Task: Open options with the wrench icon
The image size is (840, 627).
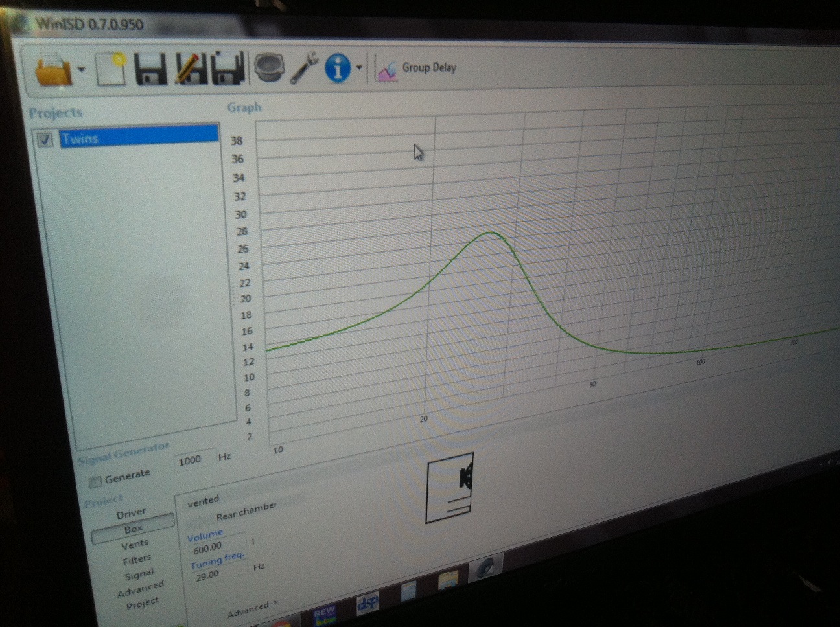Action: [x=304, y=67]
